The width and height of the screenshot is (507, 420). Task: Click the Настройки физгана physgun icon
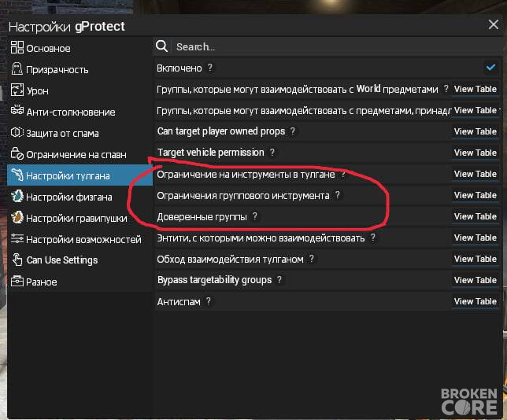(x=17, y=196)
